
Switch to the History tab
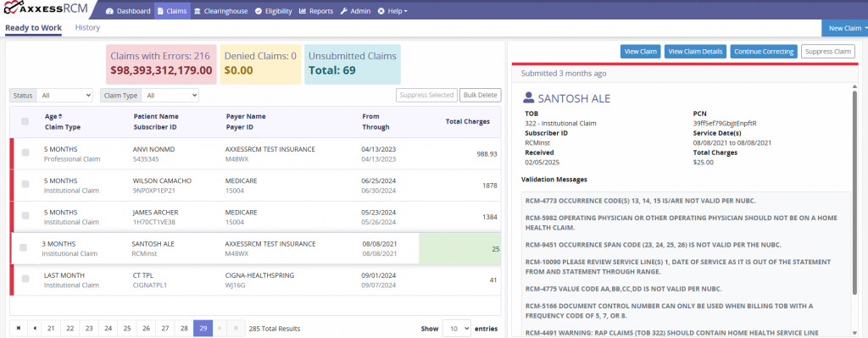pyautogui.click(x=87, y=28)
